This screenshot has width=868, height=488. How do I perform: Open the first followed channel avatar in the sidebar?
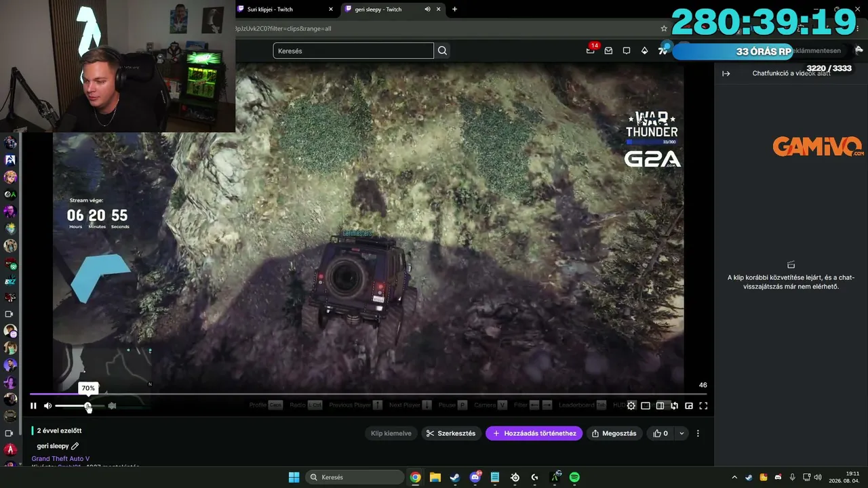click(10, 143)
